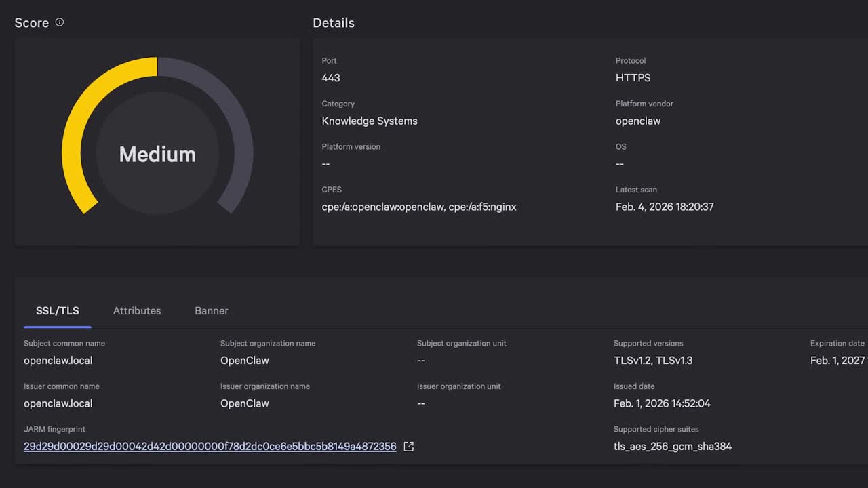
Task: Click the HTTPS protocol value
Action: [633, 78]
